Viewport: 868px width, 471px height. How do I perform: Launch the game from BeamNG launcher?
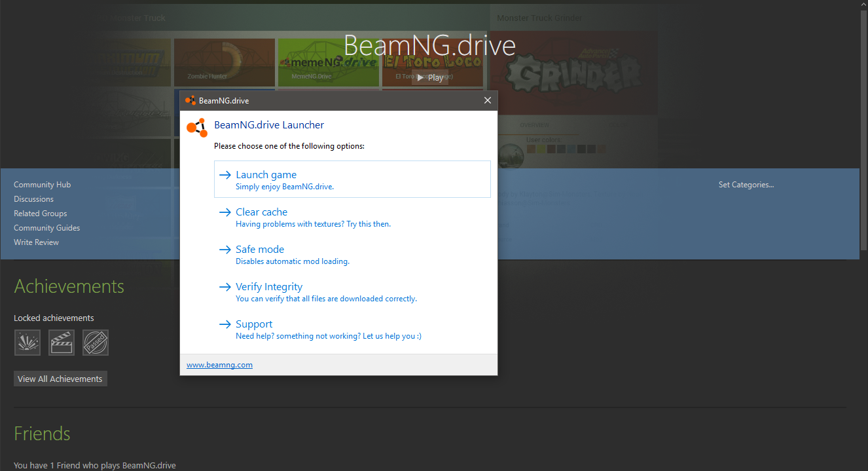point(352,179)
